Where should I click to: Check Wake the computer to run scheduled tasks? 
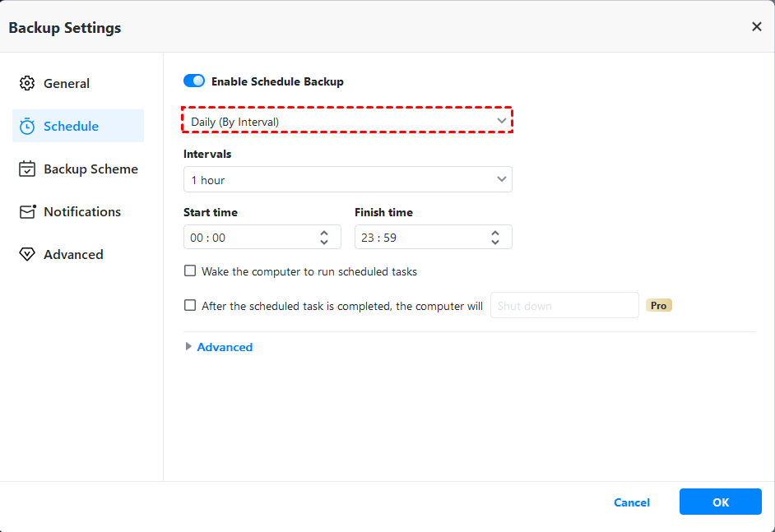point(190,271)
